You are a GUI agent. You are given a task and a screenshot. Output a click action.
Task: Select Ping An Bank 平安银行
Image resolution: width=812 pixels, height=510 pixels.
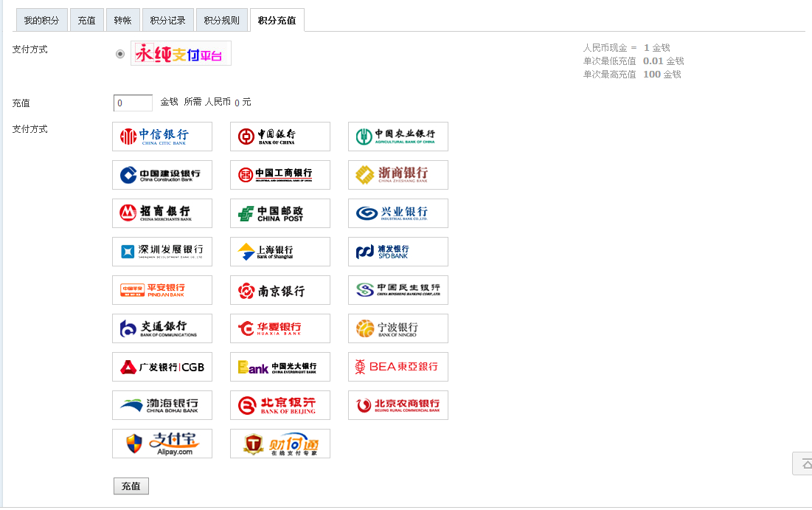pyautogui.click(x=162, y=290)
